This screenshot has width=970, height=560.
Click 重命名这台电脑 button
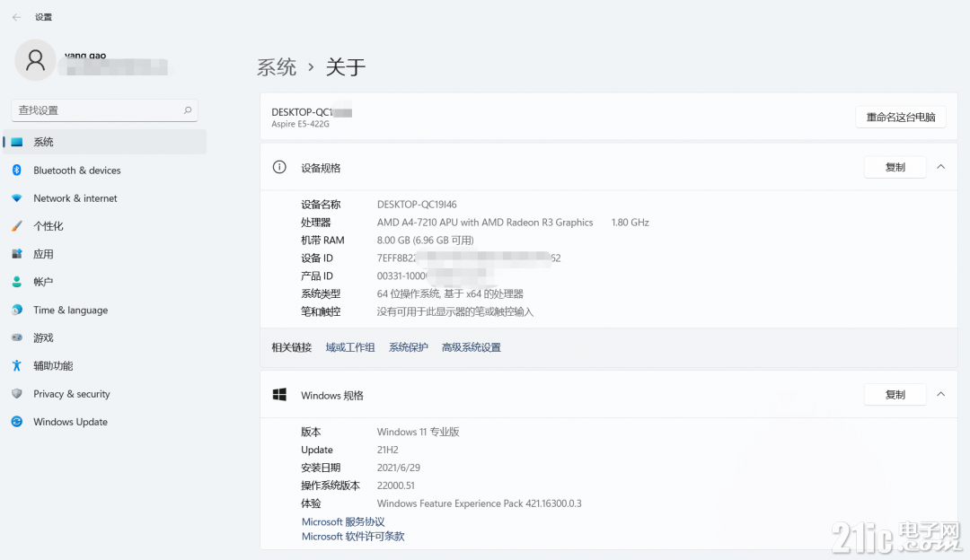point(901,117)
